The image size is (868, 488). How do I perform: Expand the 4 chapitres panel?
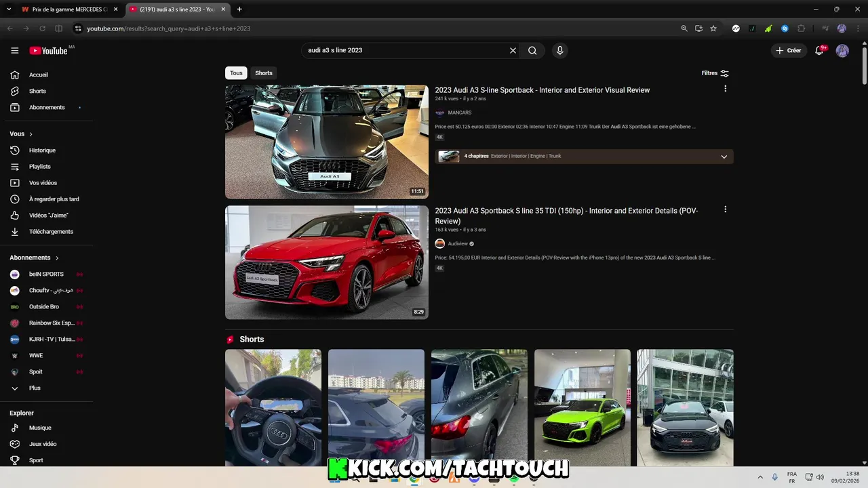724,157
